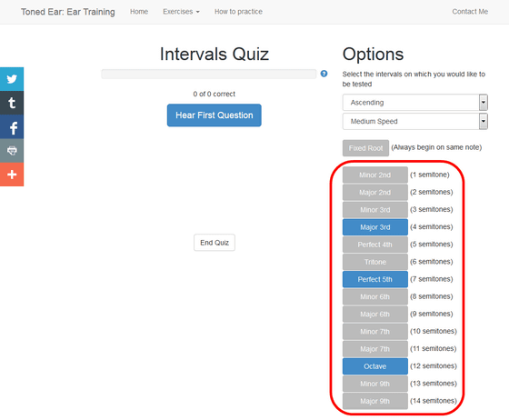The image size is (509, 420).
Task: Go to Home in navbar
Action: point(139,12)
